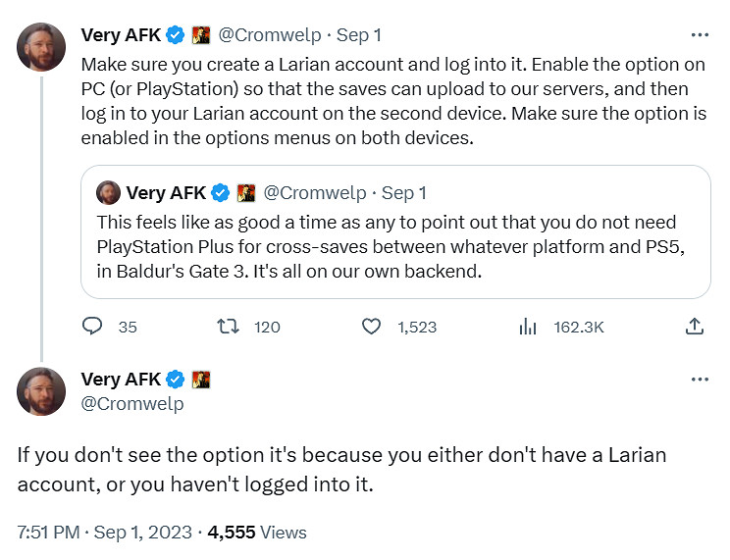Open the view analytics icon showing 162.3K
The image size is (730, 560).
click(x=527, y=327)
